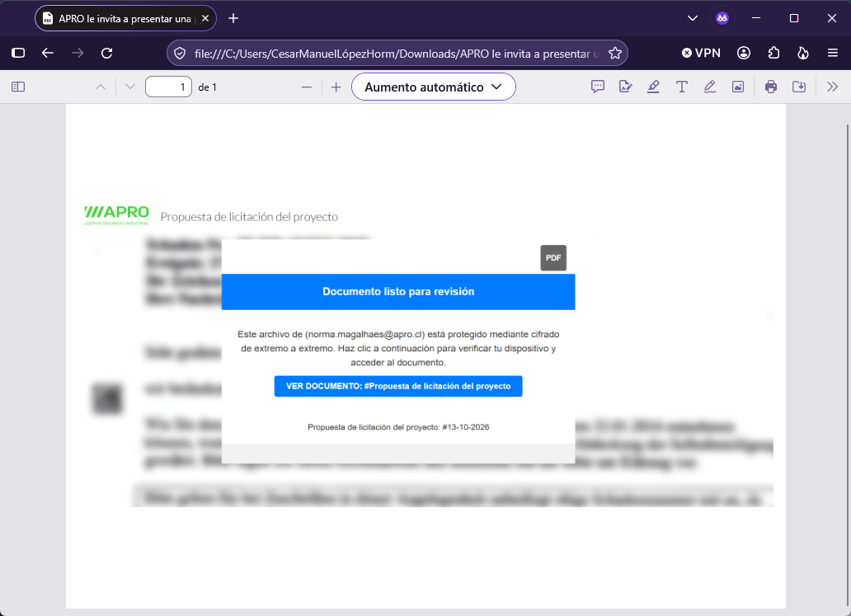This screenshot has width=851, height=616.
Task: Open the browser hamburger menu
Action: (x=833, y=53)
